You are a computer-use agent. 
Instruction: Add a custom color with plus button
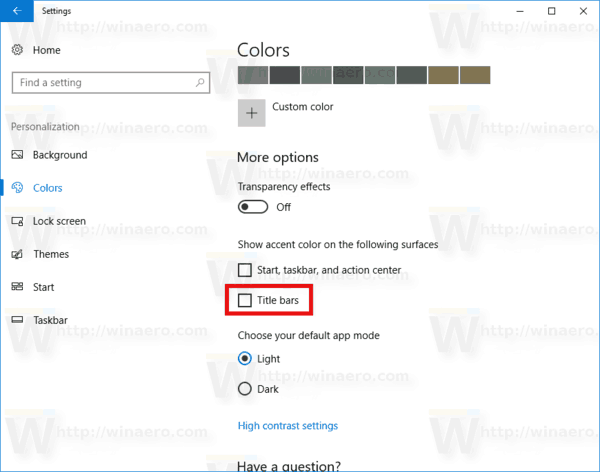251,113
